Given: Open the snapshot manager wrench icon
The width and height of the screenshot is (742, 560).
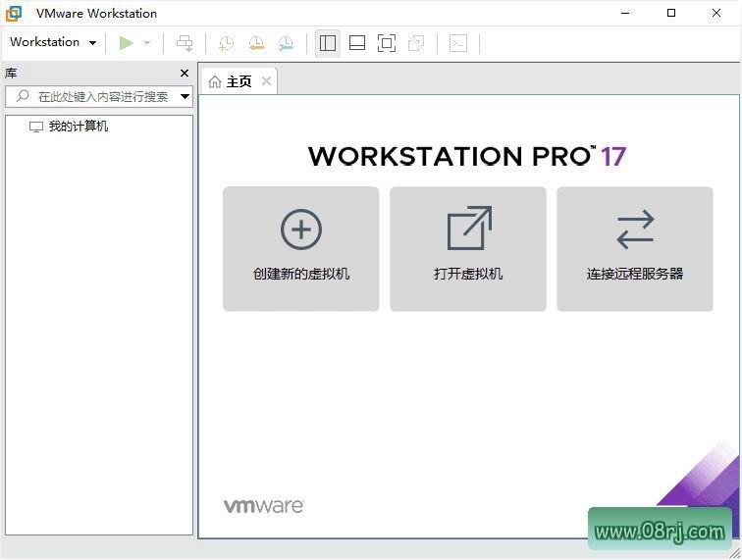Looking at the screenshot, I should (x=287, y=43).
